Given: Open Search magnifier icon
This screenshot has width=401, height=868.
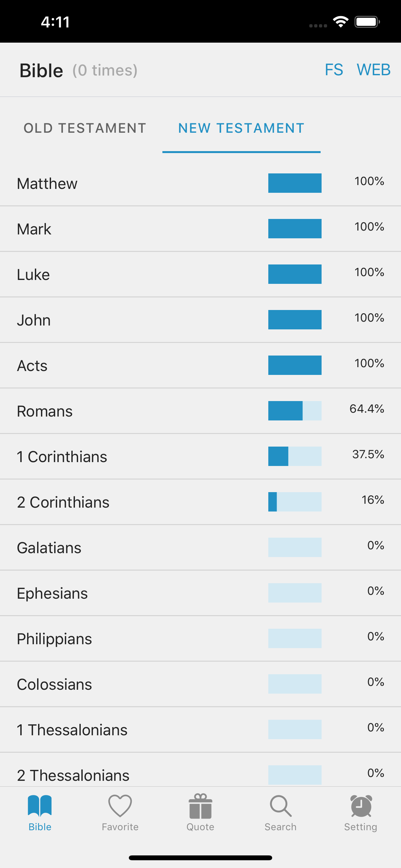Looking at the screenshot, I should [x=280, y=806].
